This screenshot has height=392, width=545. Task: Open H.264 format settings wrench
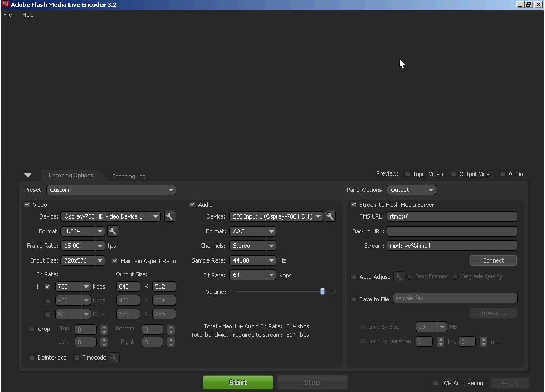point(113,231)
